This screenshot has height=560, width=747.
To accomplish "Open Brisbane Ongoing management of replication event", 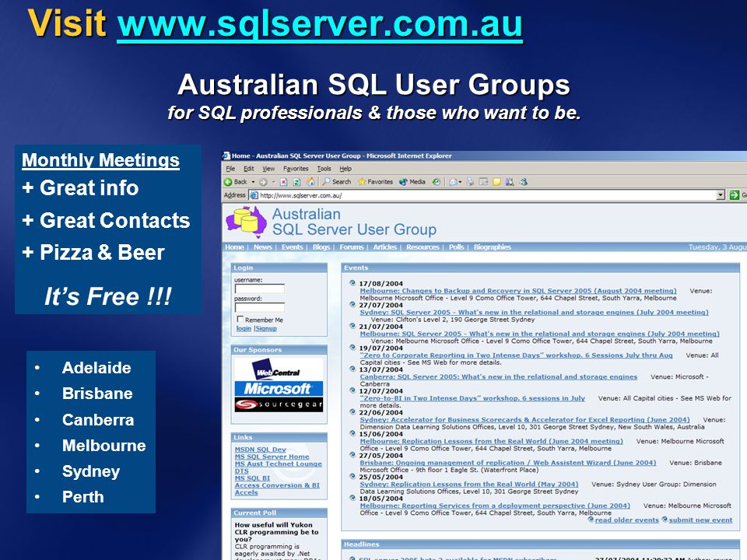I will 508,462.
